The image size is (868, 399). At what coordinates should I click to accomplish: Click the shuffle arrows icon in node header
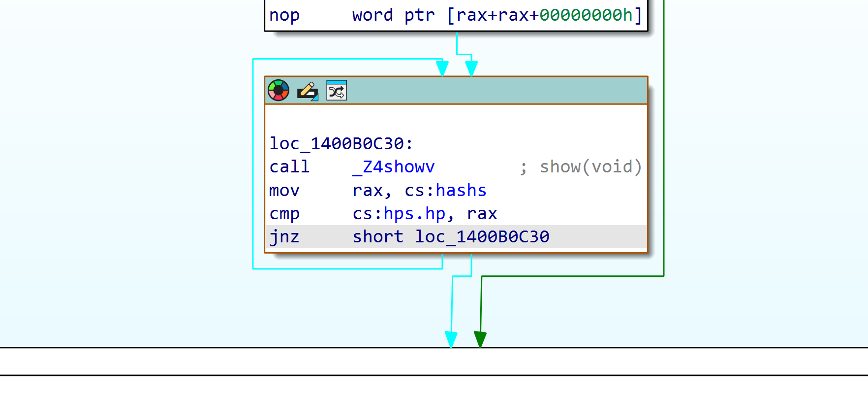point(337,91)
